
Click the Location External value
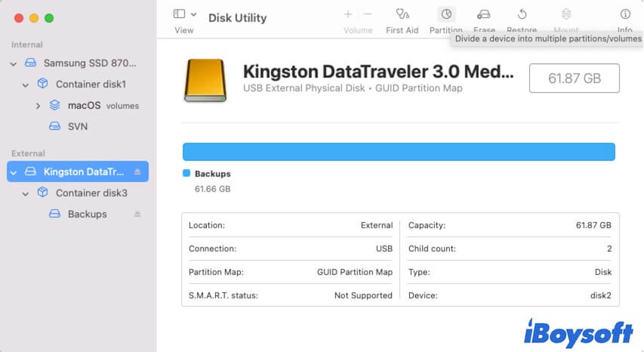click(377, 226)
